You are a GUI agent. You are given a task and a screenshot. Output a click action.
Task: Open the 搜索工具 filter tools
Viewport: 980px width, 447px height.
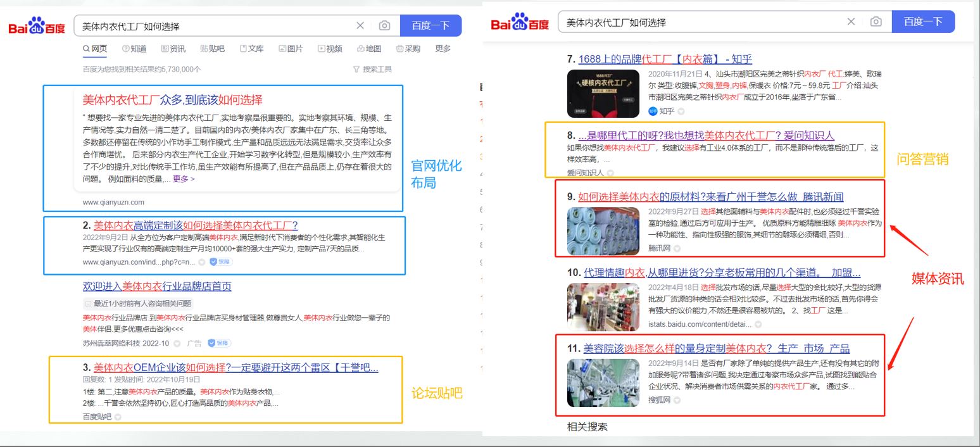(x=372, y=69)
